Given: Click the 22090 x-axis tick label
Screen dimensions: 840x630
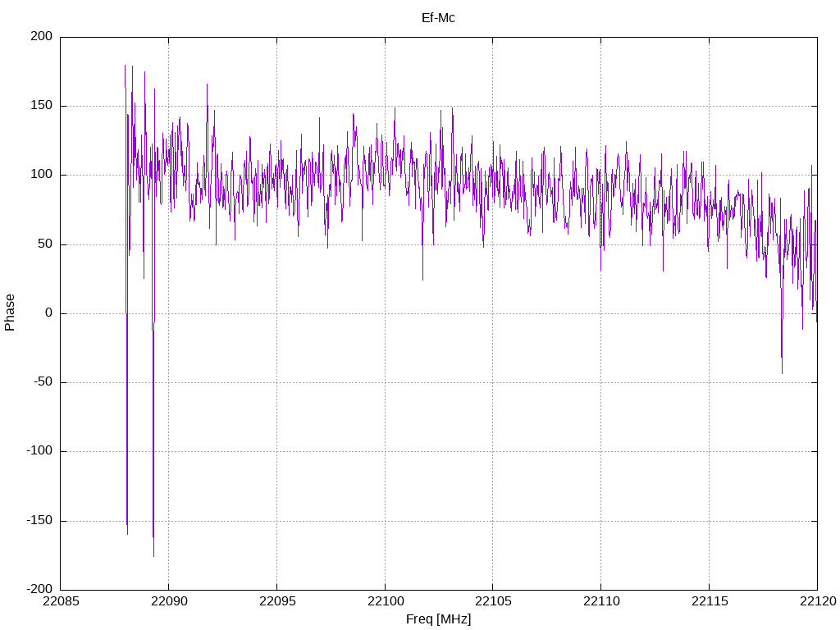Looking at the screenshot, I should click(x=169, y=601).
